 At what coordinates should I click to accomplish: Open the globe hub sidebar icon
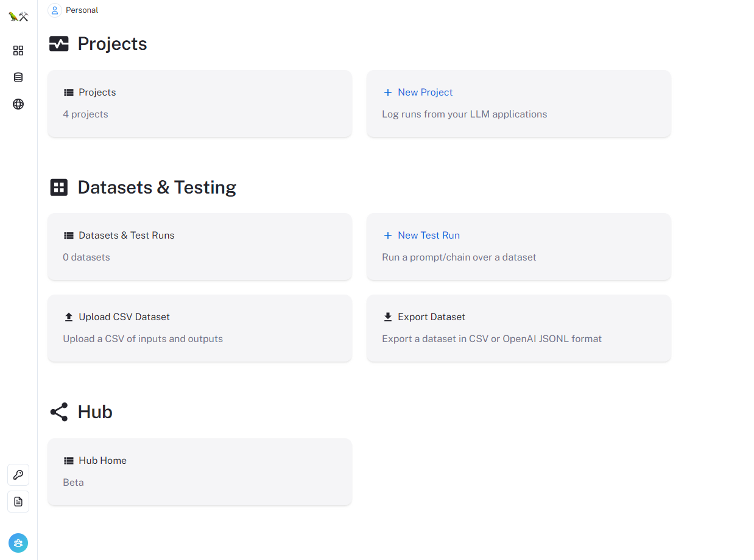coord(18,104)
